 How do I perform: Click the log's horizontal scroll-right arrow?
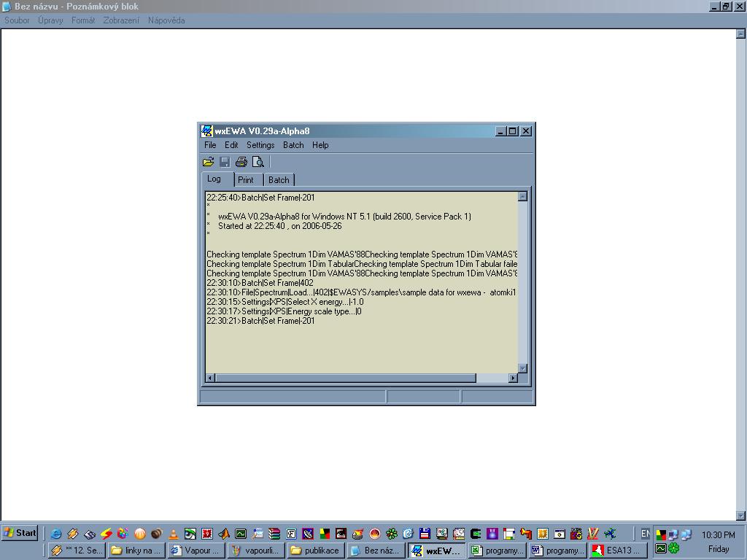point(513,378)
